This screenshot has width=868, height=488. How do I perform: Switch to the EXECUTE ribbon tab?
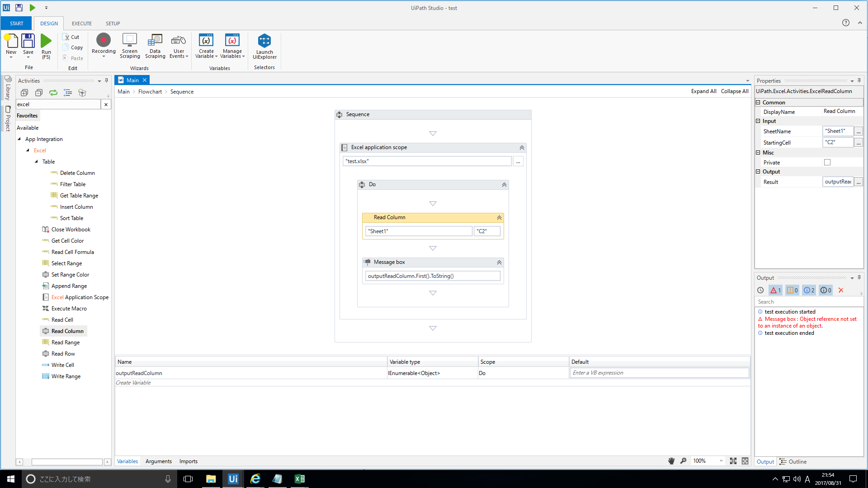82,23
